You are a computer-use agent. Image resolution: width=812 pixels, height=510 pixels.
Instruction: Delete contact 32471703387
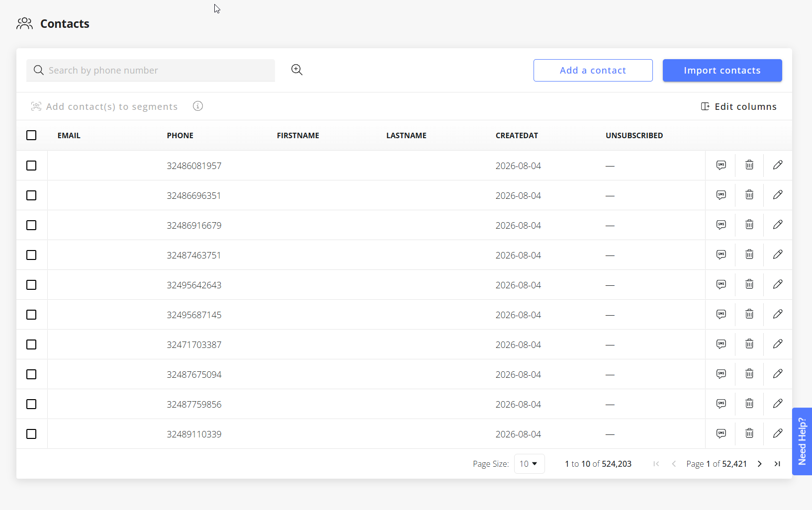(749, 344)
